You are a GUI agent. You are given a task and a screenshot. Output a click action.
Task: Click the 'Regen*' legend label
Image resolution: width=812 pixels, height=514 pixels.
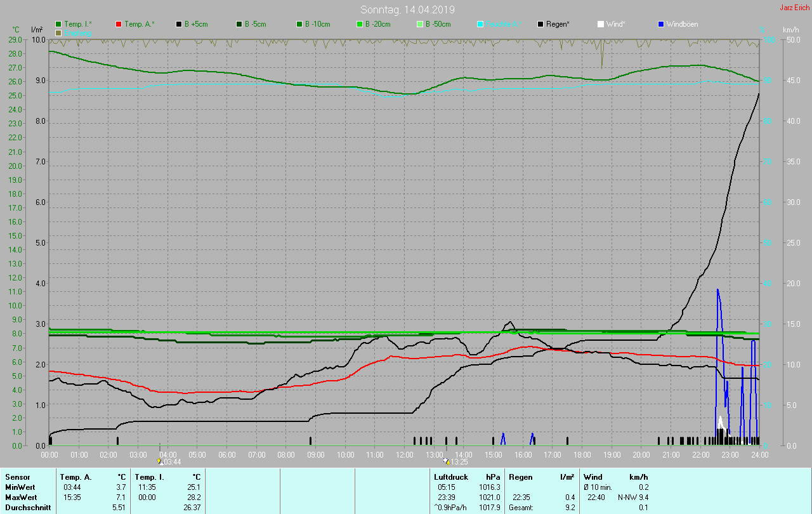(x=558, y=24)
